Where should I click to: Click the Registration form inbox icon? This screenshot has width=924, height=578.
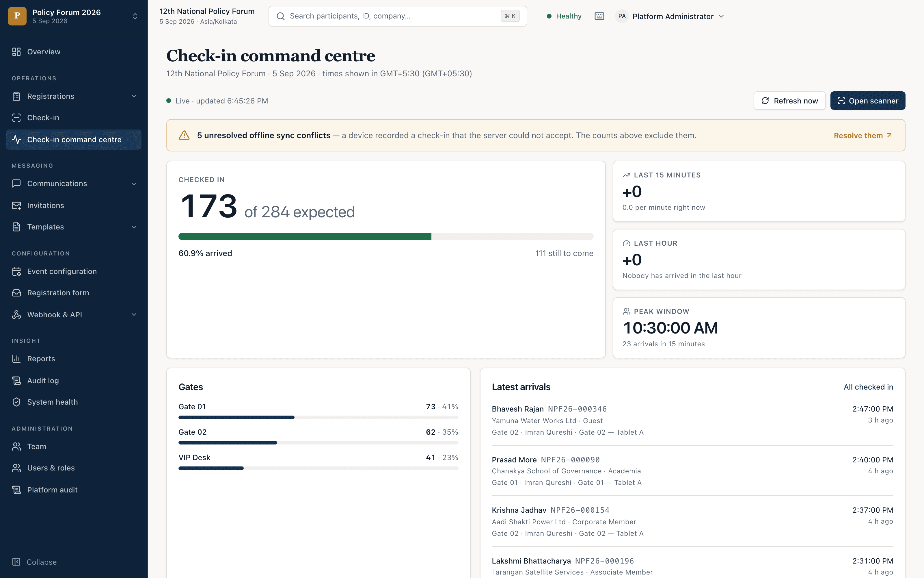pyautogui.click(x=16, y=293)
